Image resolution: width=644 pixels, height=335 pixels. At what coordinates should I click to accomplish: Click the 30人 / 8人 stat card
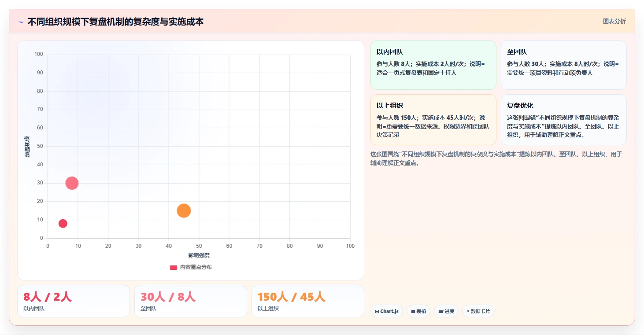coord(191,301)
